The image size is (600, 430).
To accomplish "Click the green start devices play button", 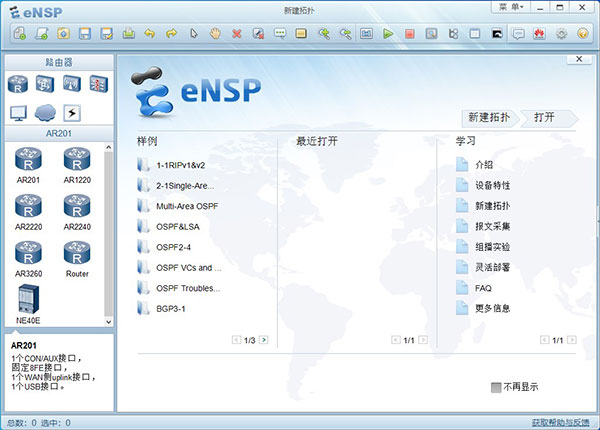I will pyautogui.click(x=388, y=34).
